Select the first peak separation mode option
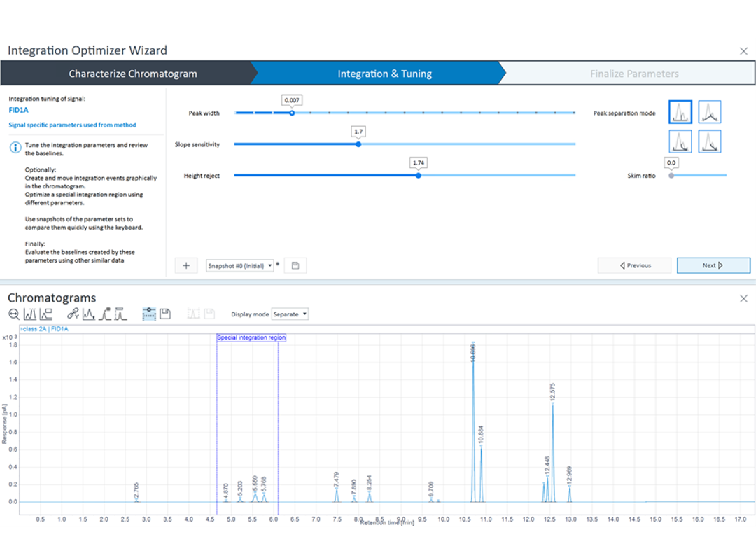Screen dimensions: 756x558 tap(680, 111)
